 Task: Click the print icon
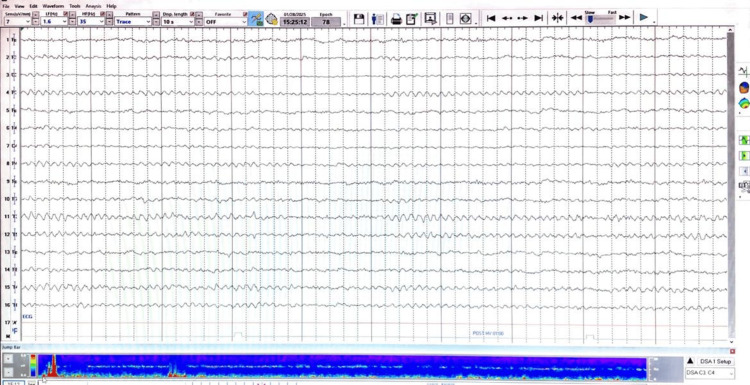(x=396, y=19)
